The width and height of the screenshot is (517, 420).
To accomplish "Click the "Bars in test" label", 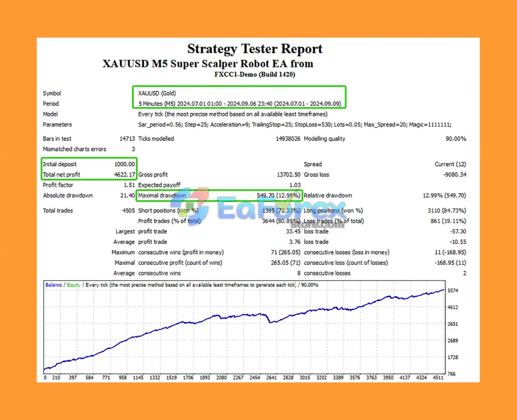I will click(57, 139).
